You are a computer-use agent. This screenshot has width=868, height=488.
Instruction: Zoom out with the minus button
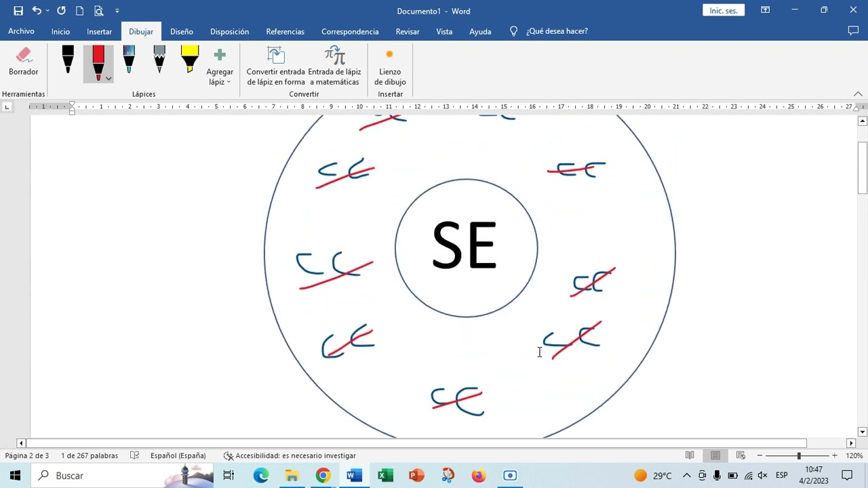[x=759, y=455]
